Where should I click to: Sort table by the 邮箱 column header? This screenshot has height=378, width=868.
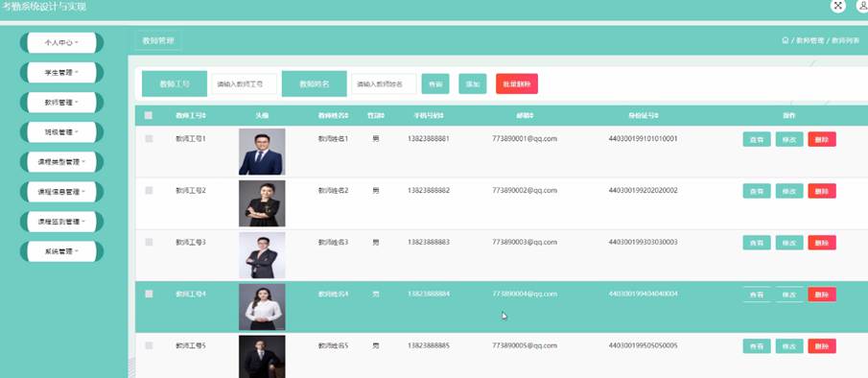coord(525,116)
